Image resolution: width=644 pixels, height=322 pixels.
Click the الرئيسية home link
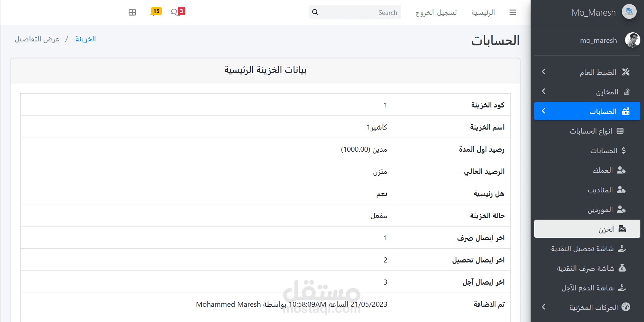(x=483, y=12)
